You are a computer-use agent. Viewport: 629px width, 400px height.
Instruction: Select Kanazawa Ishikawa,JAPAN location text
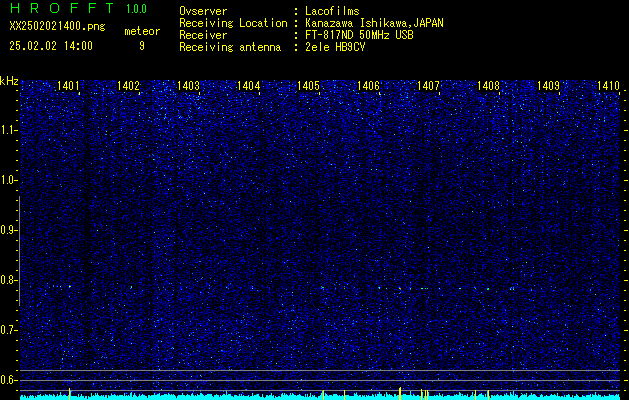coord(374,23)
